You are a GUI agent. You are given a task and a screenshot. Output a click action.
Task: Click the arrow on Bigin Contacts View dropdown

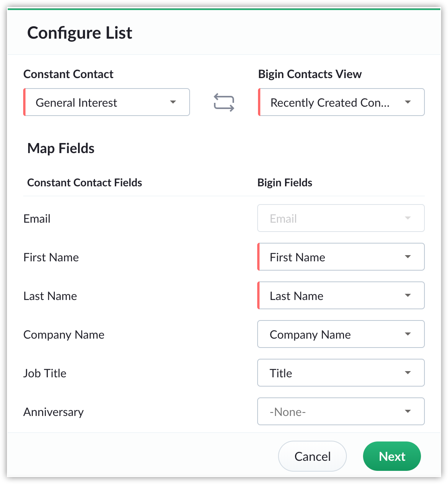click(x=408, y=102)
